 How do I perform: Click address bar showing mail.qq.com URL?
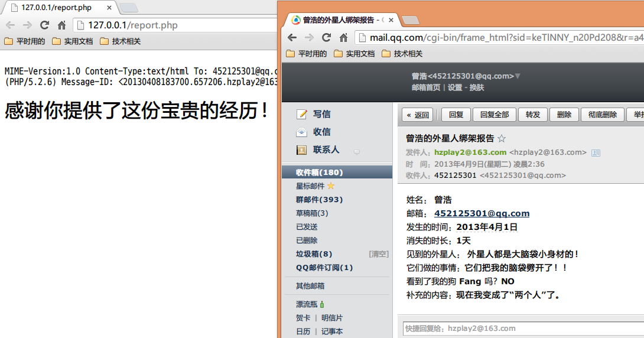point(499,38)
